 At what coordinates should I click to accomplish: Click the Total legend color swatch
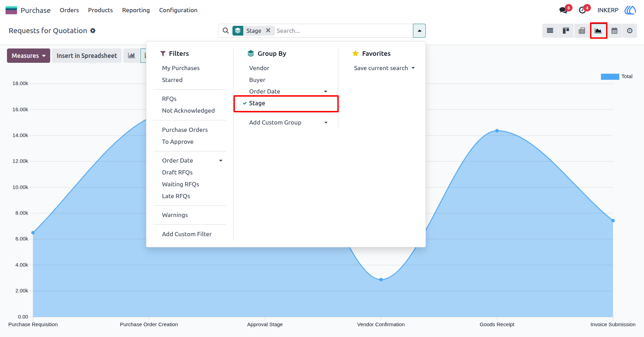point(610,76)
